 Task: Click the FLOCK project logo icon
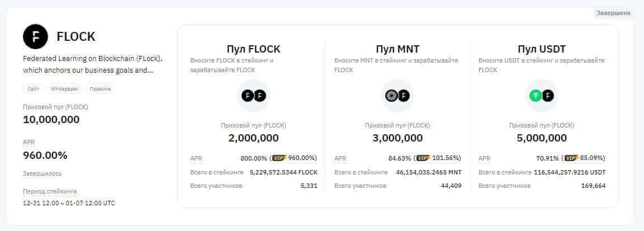pos(35,36)
